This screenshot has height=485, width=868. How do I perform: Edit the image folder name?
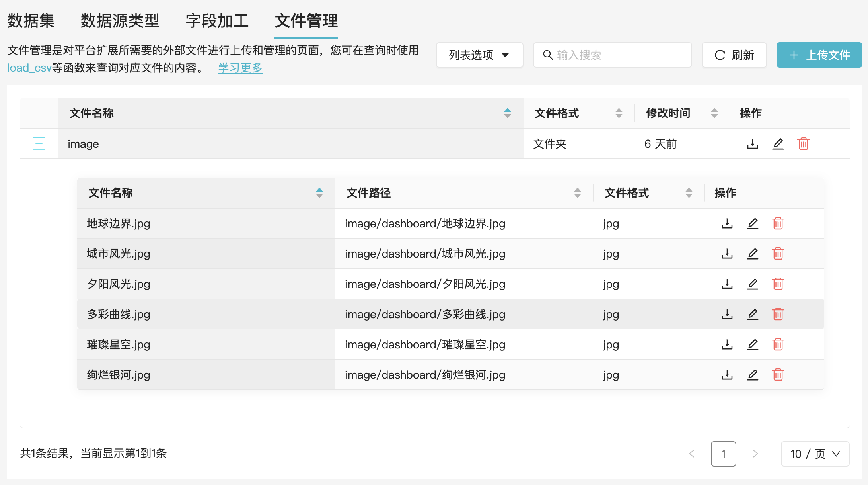point(778,144)
